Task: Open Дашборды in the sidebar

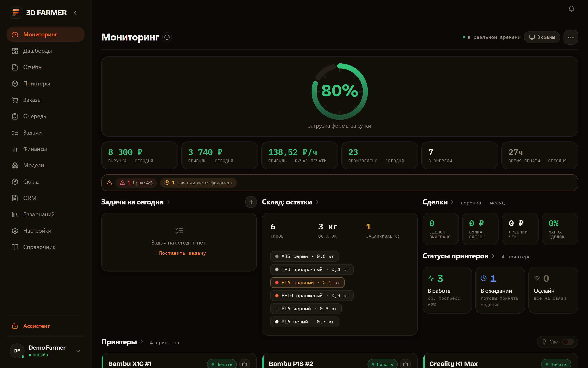Action: [46, 51]
